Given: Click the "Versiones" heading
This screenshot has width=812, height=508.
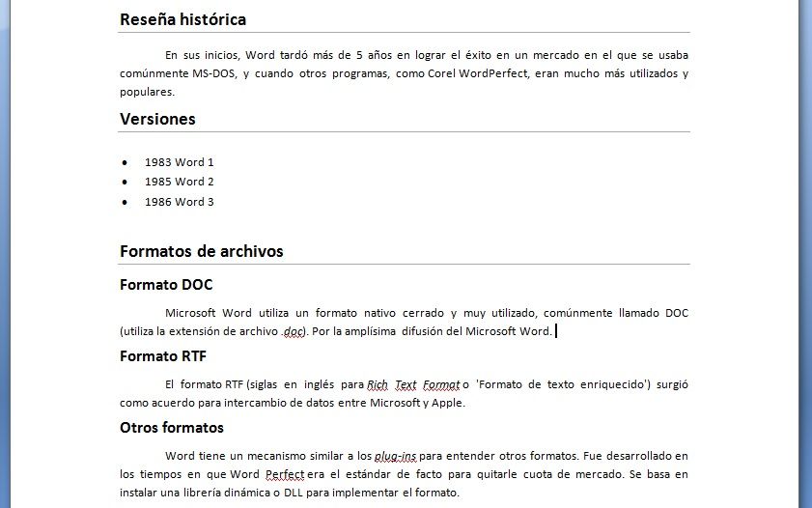Looking at the screenshot, I should coord(157,119).
